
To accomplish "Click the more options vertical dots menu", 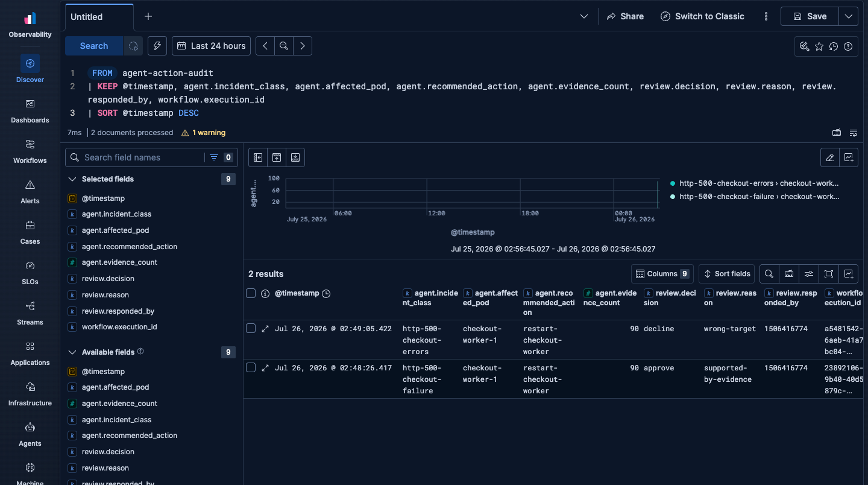I will 766,16.
